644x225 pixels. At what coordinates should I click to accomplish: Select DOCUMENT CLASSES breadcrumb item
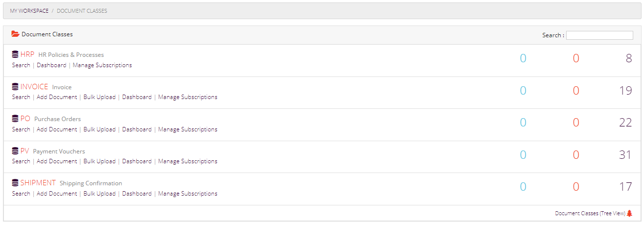point(82,11)
